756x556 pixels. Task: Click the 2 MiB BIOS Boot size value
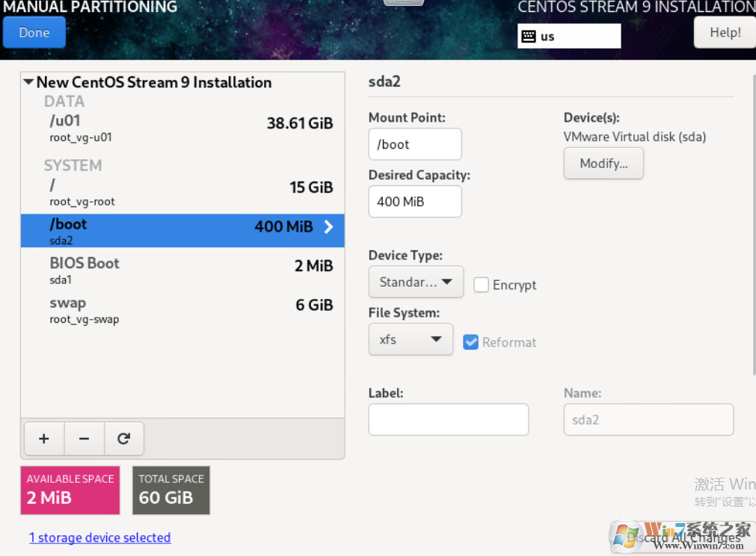(314, 265)
